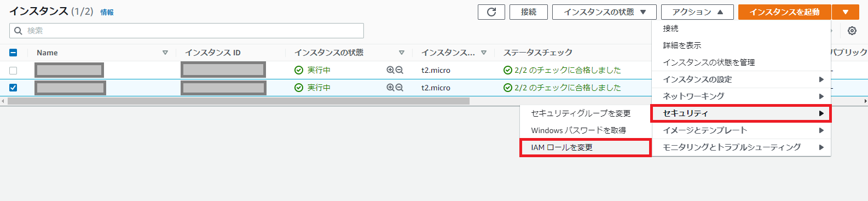Choose IAM ロールを変更

coord(585,147)
